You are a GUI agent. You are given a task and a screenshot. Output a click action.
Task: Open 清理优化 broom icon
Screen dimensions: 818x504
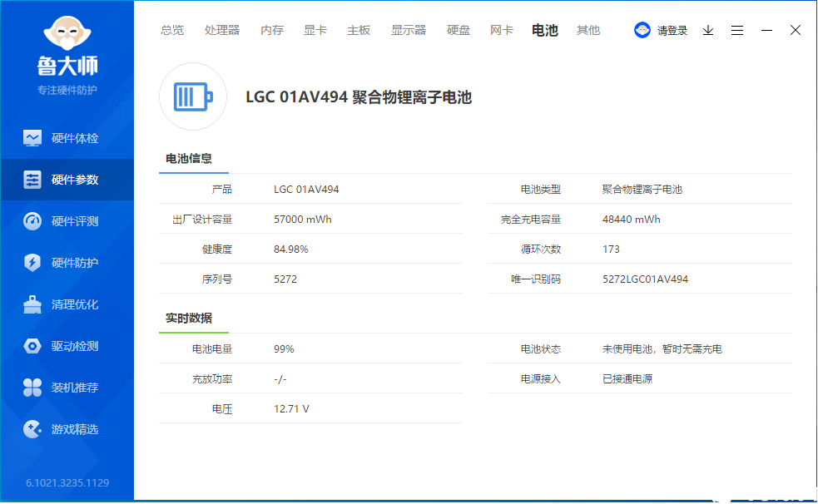point(32,304)
